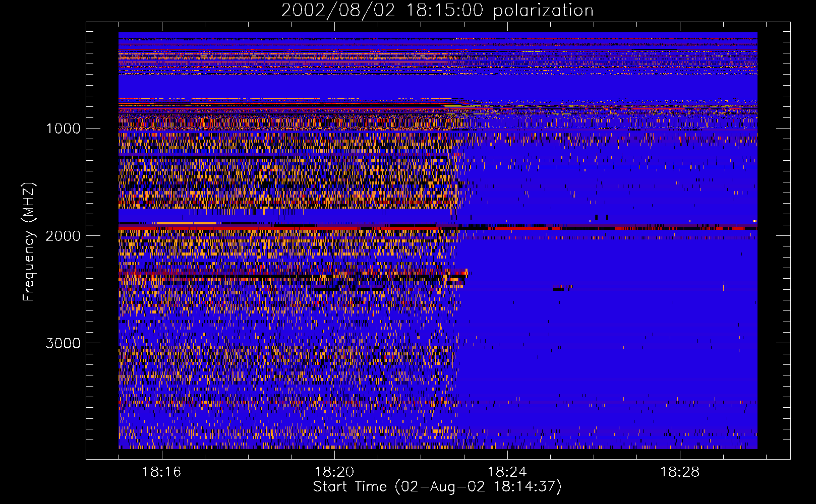Select the 2000 frequency axis label
The width and height of the screenshot is (816, 504).
point(63,236)
